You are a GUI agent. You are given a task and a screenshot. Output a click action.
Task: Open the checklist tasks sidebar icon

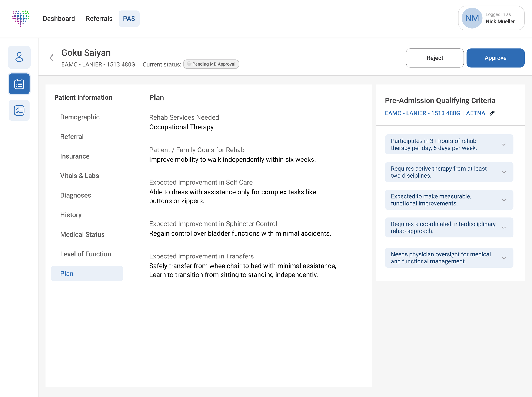click(19, 111)
